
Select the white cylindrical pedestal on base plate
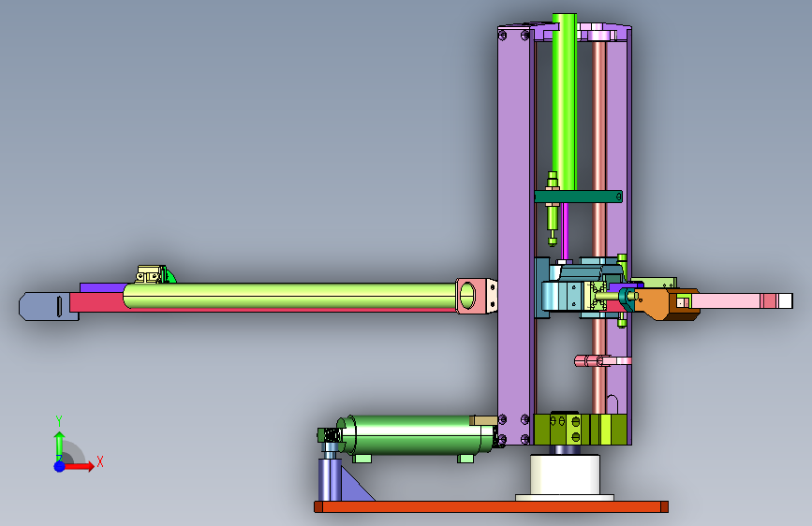[x=565, y=475]
